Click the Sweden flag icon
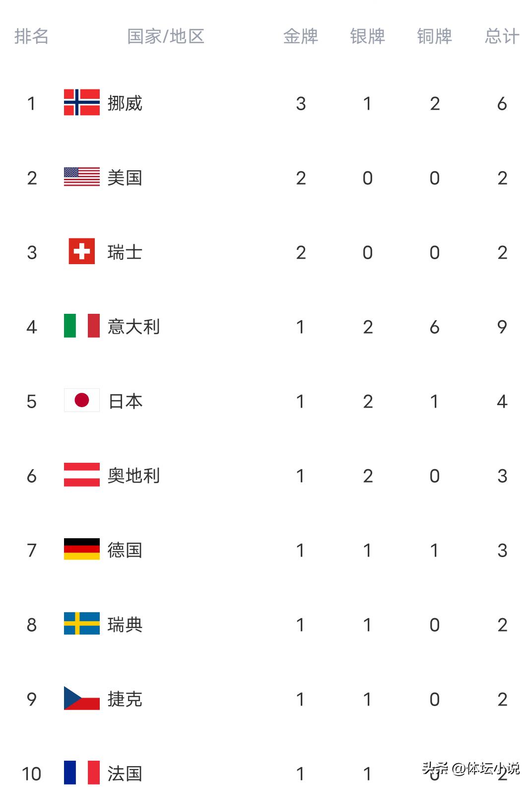Image resolution: width=532 pixels, height=787 pixels. [82, 624]
